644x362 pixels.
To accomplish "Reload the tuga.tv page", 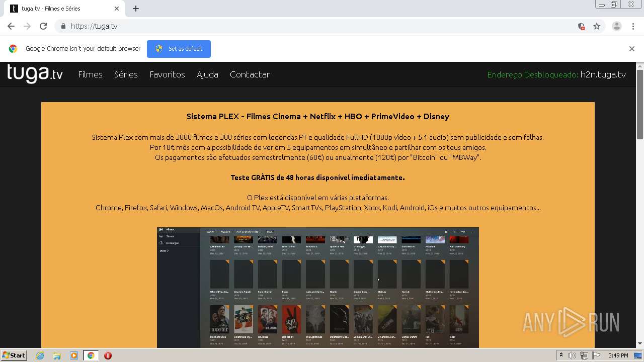I will click(43, 26).
